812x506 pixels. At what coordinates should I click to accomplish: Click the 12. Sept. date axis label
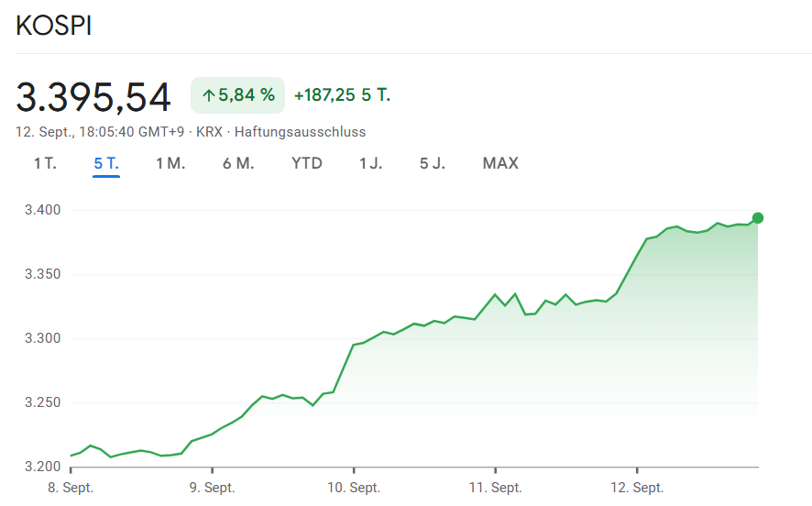(637, 487)
